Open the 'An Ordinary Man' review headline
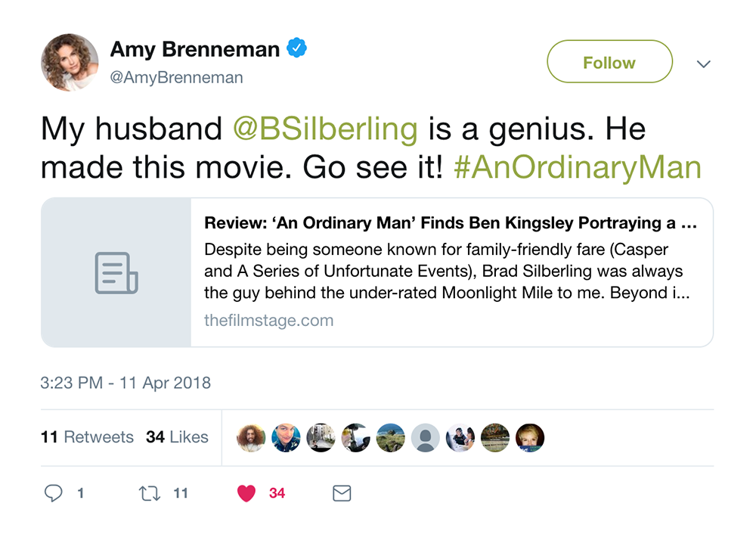Screen dimensions: 756x534 [x=450, y=224]
